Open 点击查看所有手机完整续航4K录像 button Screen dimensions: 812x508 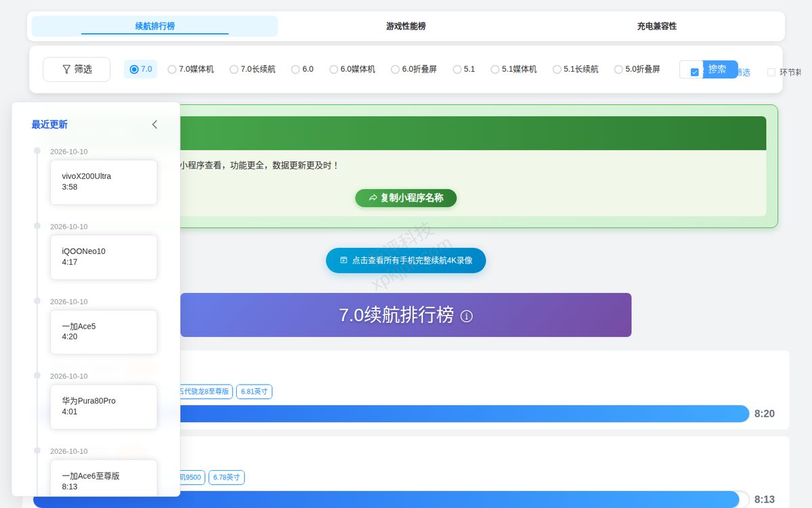(406, 260)
